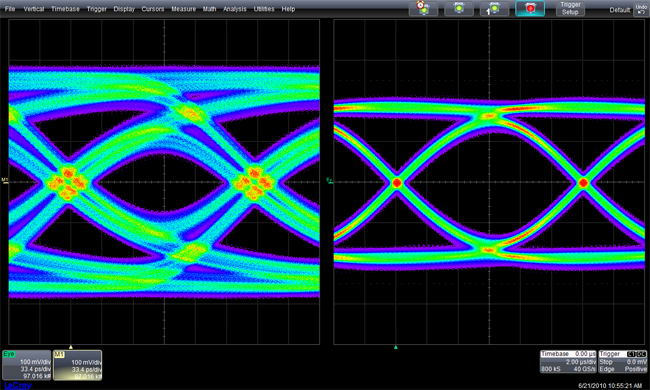Select the Normal trigger mode icon
650x390 pixels.
pyautogui.click(x=458, y=8)
